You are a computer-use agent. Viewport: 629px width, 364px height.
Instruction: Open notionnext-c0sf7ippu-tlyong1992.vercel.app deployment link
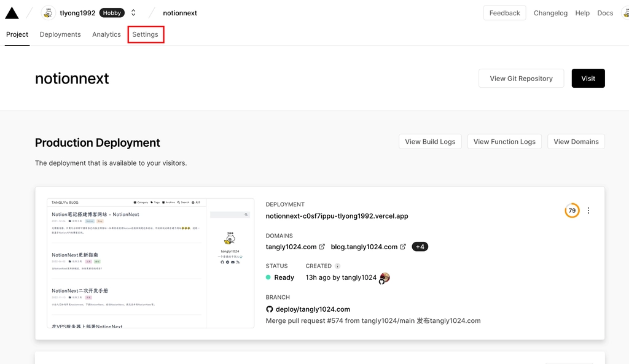pos(337,216)
